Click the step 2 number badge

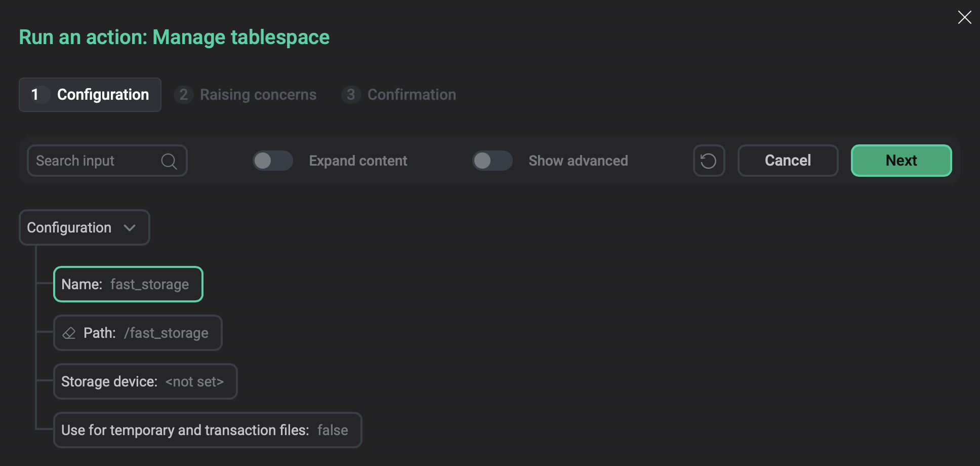[183, 95]
